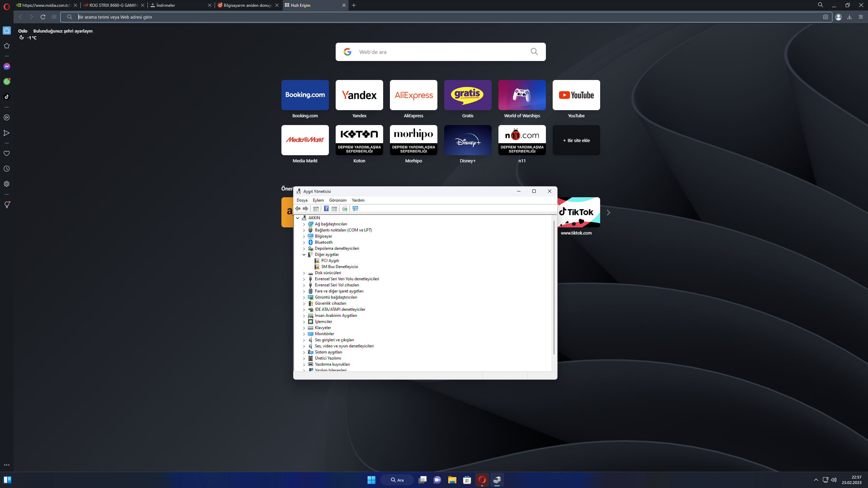Collapse the Diğer aygıtlar tree node
The image size is (868, 488).
(304, 255)
